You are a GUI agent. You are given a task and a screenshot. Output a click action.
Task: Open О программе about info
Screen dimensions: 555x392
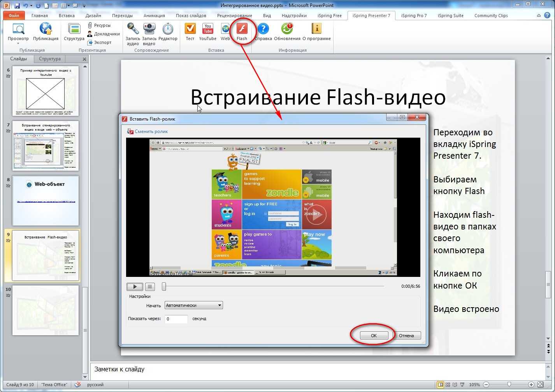[316, 31]
